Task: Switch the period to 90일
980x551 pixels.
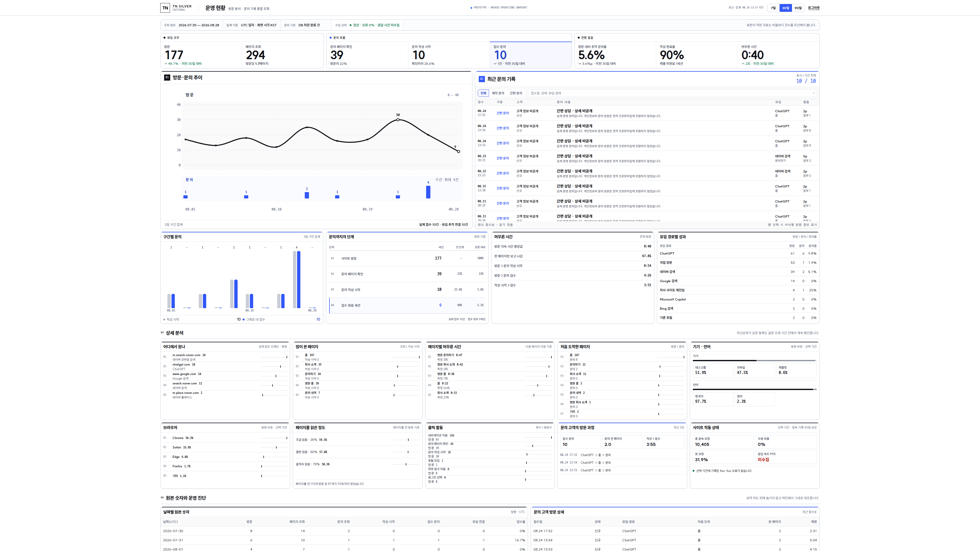Action: point(798,8)
